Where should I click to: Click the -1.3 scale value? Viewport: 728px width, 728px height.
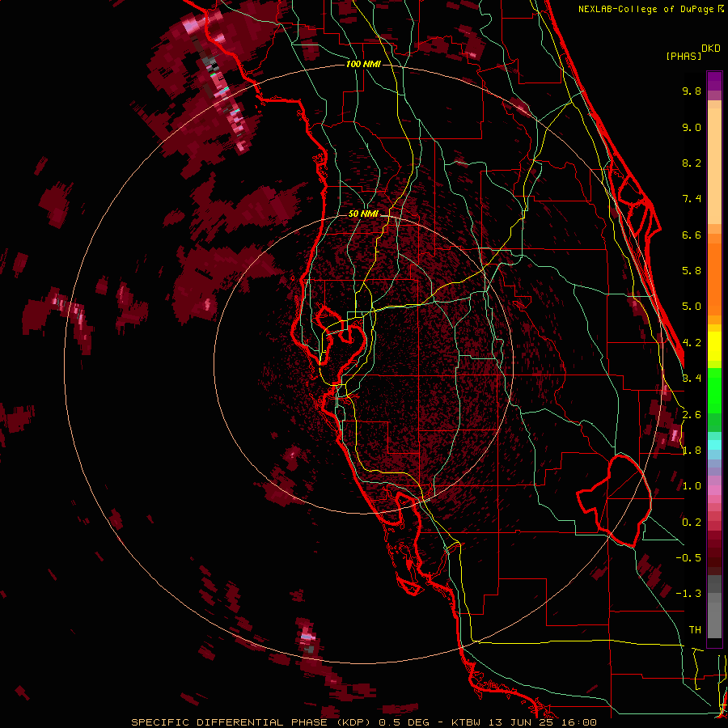click(688, 594)
